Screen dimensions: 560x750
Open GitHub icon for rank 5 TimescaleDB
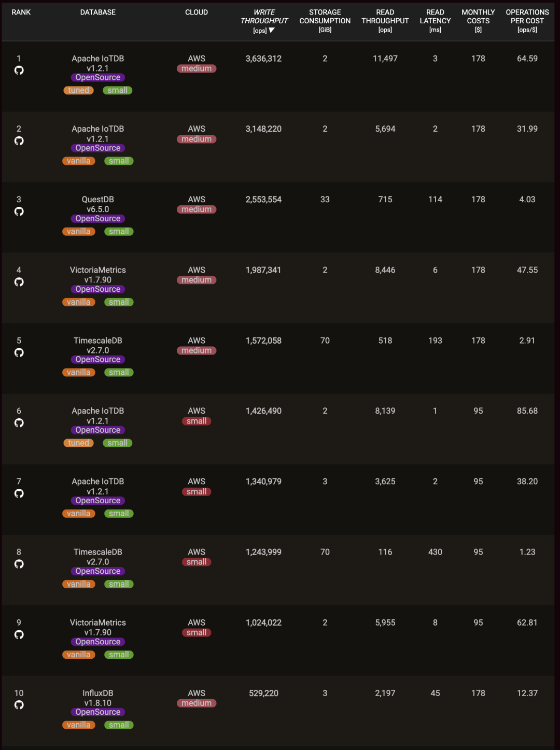pos(19,352)
